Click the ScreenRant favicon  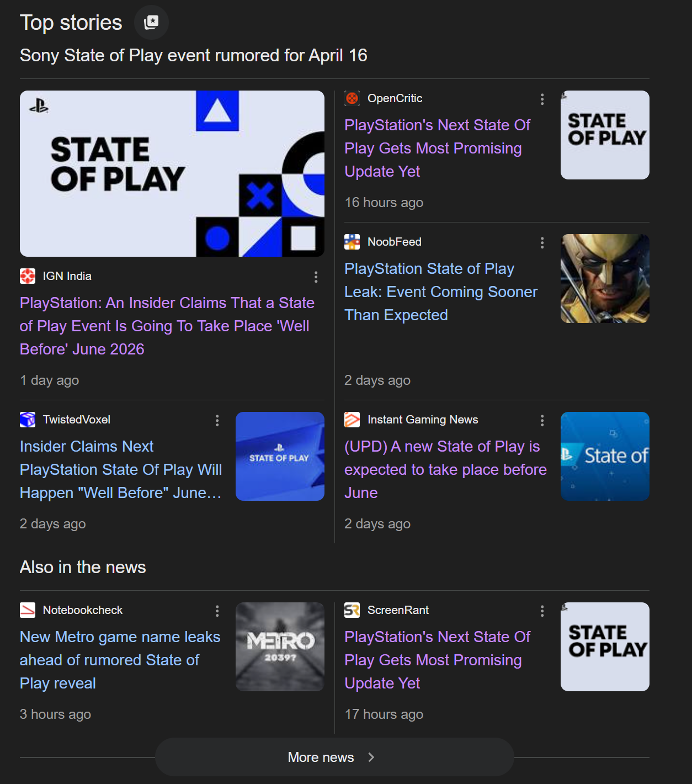pos(352,610)
